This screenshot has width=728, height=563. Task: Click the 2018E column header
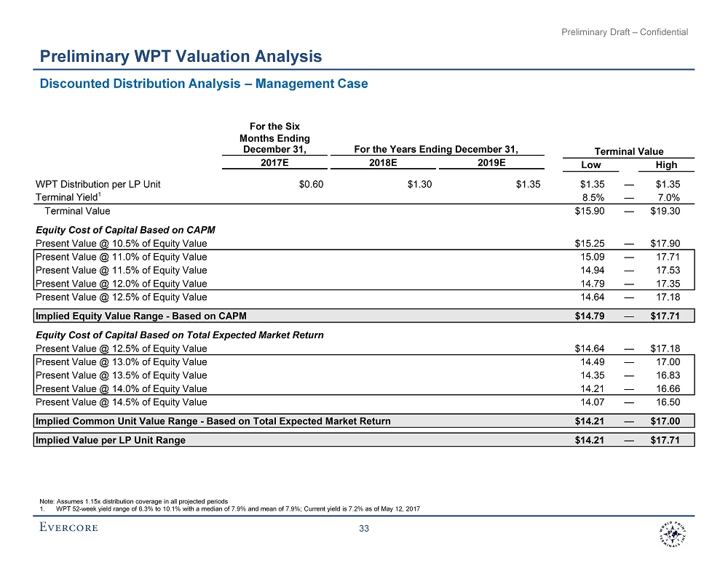pos(383,164)
